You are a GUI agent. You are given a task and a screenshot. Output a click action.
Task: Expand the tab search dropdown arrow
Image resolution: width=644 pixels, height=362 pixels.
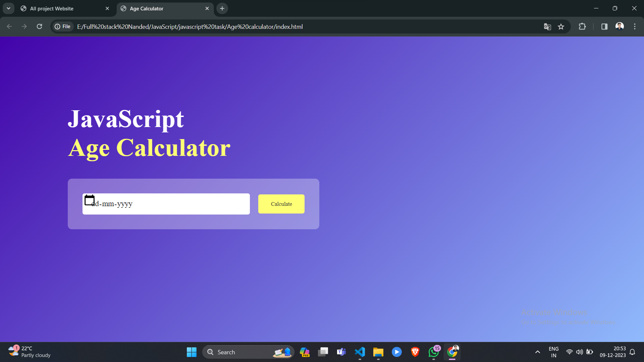pyautogui.click(x=8, y=8)
